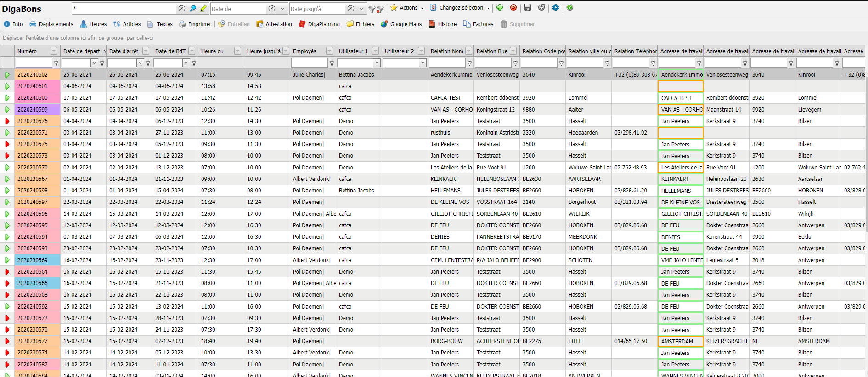Click the funnel icon beside the Date d'arrêt filter
The image size is (868, 377).
148,63
